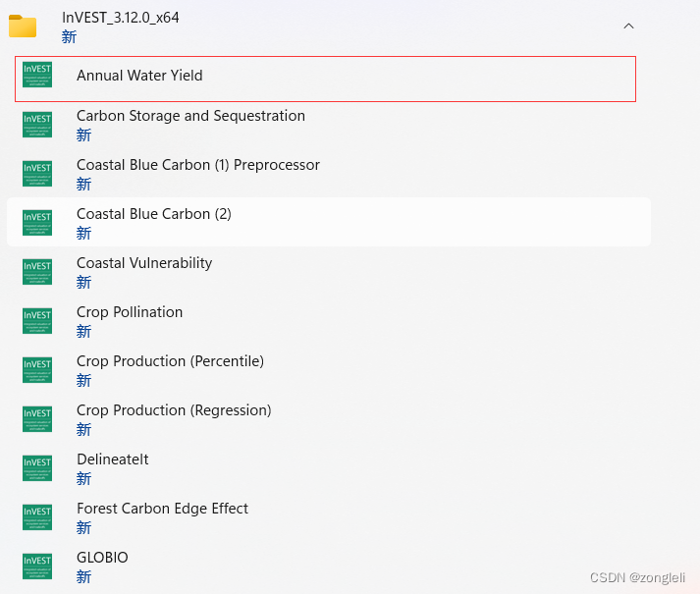
Task: Click the Forest Carbon Edge Effect label
Action: tap(162, 509)
